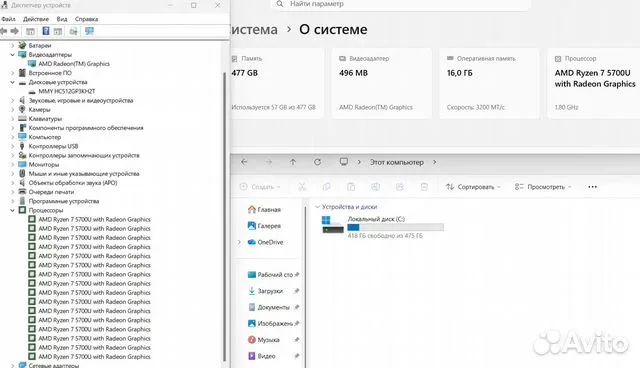Click the up arrow in File Explorer
The height and width of the screenshot is (368, 640).
pos(293,162)
